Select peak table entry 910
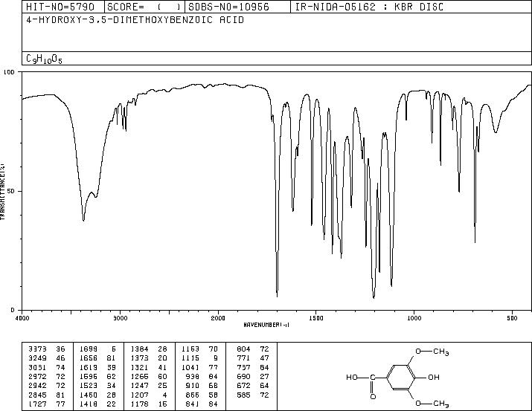Screen dimensions: 532x411 click(202, 386)
